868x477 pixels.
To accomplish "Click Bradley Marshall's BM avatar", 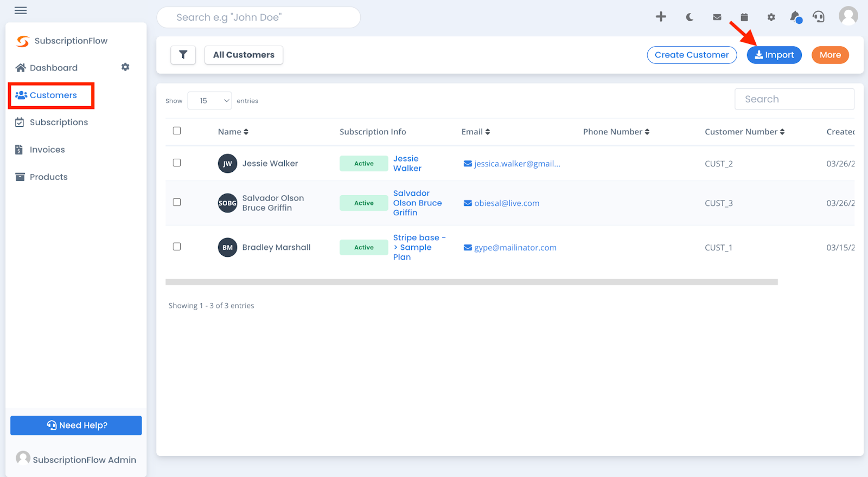I will pos(227,248).
